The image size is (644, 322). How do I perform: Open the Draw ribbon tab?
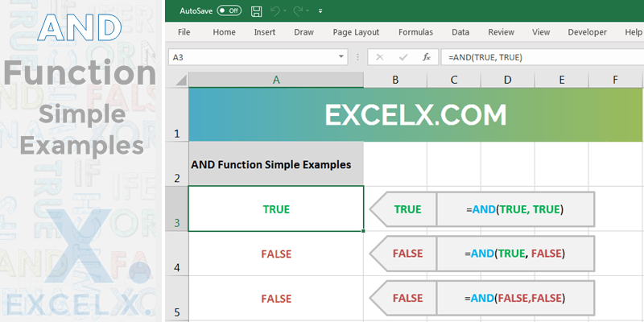(x=304, y=32)
